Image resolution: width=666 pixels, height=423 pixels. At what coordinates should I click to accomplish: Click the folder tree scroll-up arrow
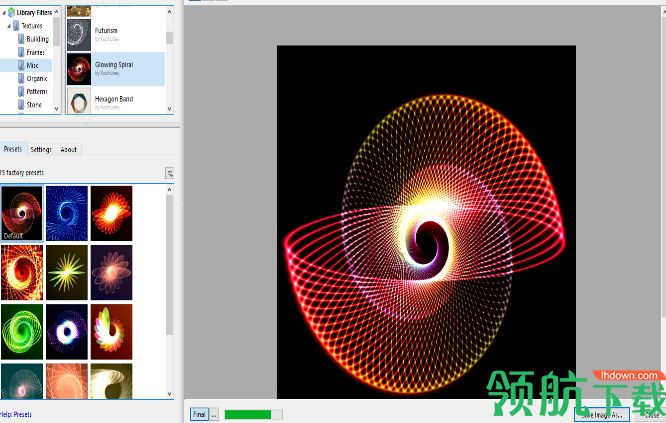56,12
